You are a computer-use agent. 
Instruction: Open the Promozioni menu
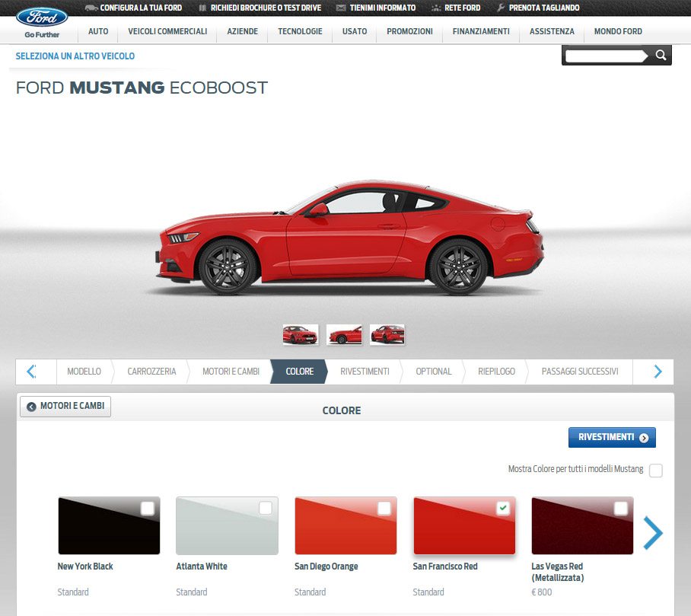click(409, 31)
